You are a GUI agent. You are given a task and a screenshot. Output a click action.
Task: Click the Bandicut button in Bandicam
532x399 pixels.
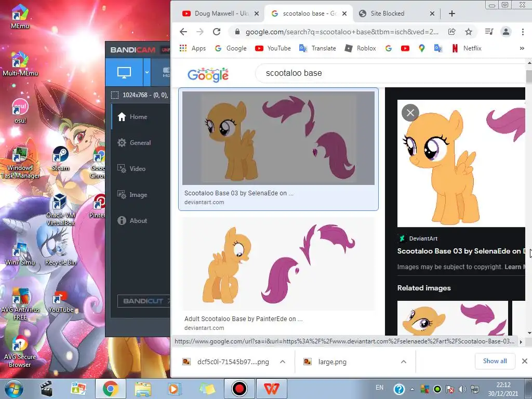point(144,301)
